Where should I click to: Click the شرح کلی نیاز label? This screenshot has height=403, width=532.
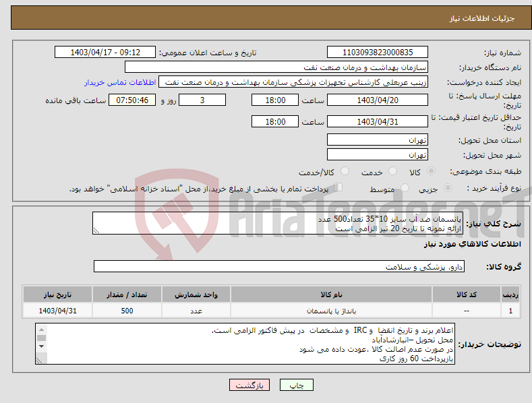click(494, 224)
